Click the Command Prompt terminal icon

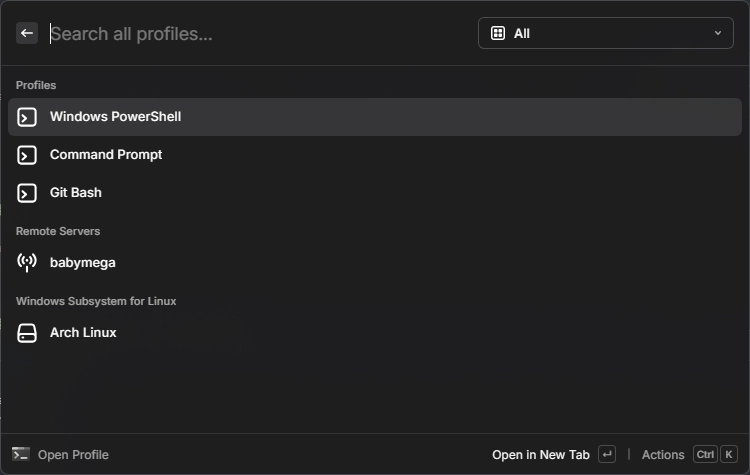[x=27, y=155]
